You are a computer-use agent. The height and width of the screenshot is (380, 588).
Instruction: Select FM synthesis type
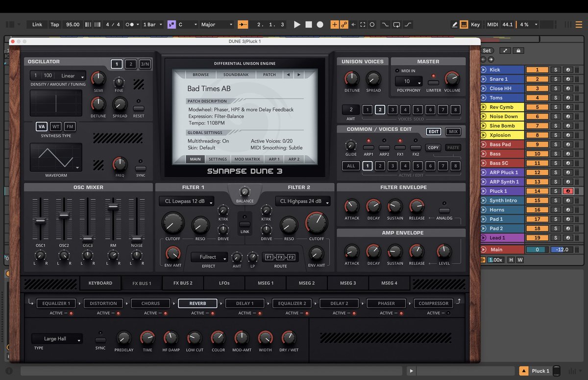click(x=70, y=126)
